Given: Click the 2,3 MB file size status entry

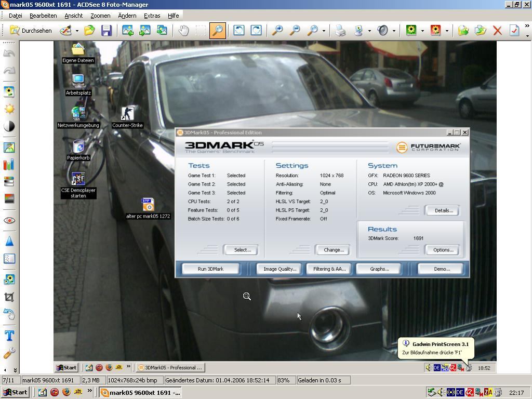Looking at the screenshot, I should click(x=92, y=380).
